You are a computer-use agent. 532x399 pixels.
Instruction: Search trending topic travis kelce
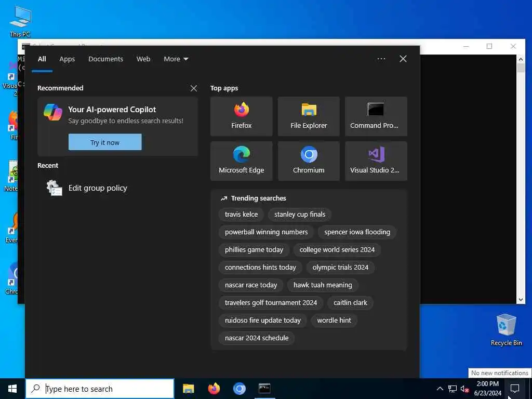(x=241, y=215)
